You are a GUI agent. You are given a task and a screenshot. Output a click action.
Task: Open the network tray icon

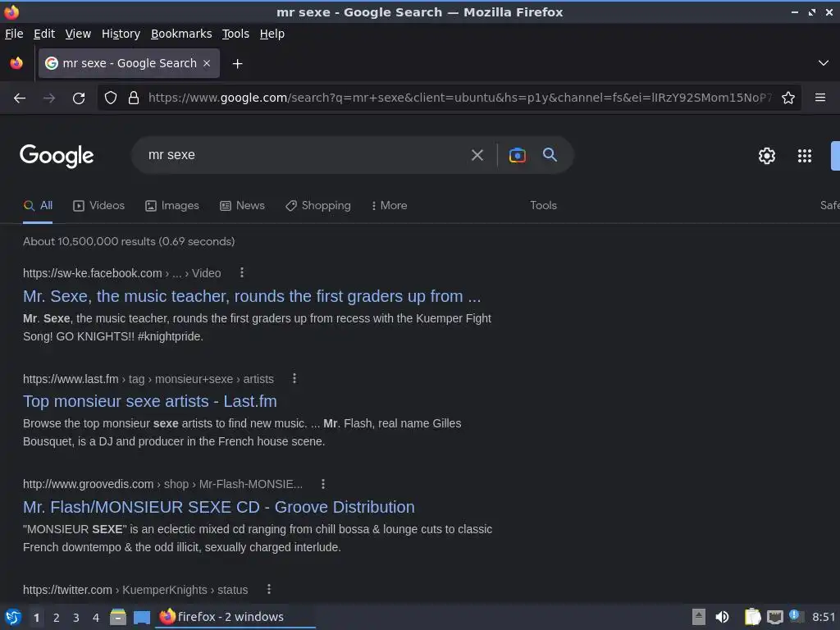pos(774,617)
